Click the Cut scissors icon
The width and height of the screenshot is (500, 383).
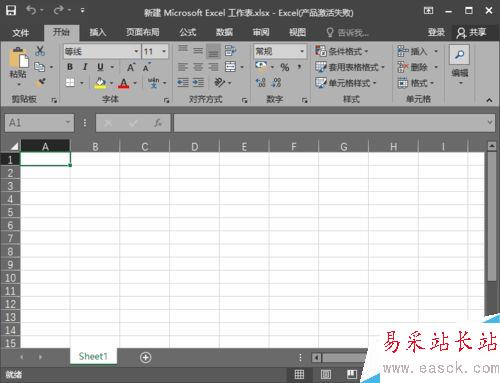point(40,51)
